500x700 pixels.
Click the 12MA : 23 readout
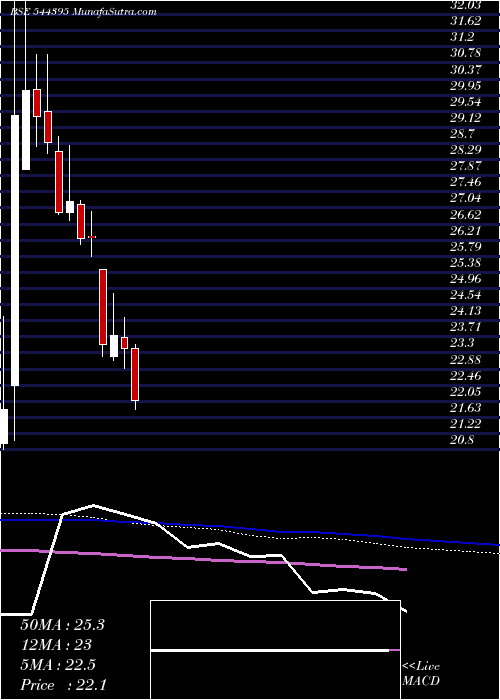pyautogui.click(x=56, y=645)
